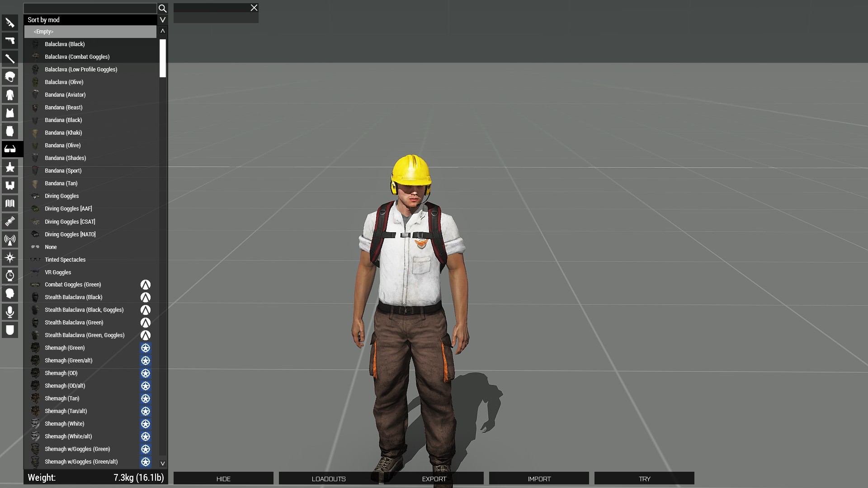Open the binoculars category
This screenshot has height=488, width=868.
pos(10,185)
